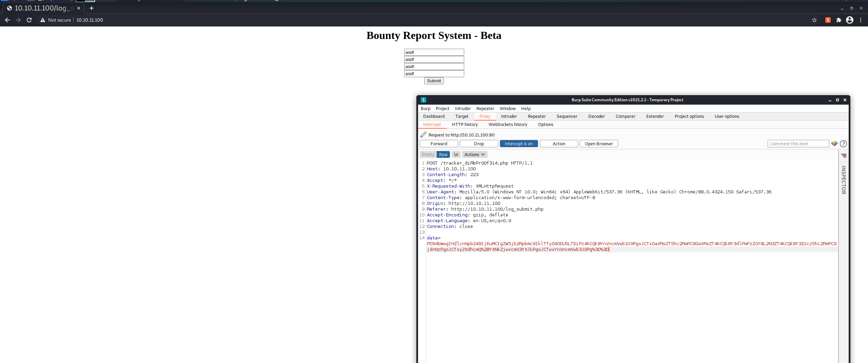This screenshot has width=868, height=363.
Task: Open WebSockets history sub-tab
Action: pos(508,124)
